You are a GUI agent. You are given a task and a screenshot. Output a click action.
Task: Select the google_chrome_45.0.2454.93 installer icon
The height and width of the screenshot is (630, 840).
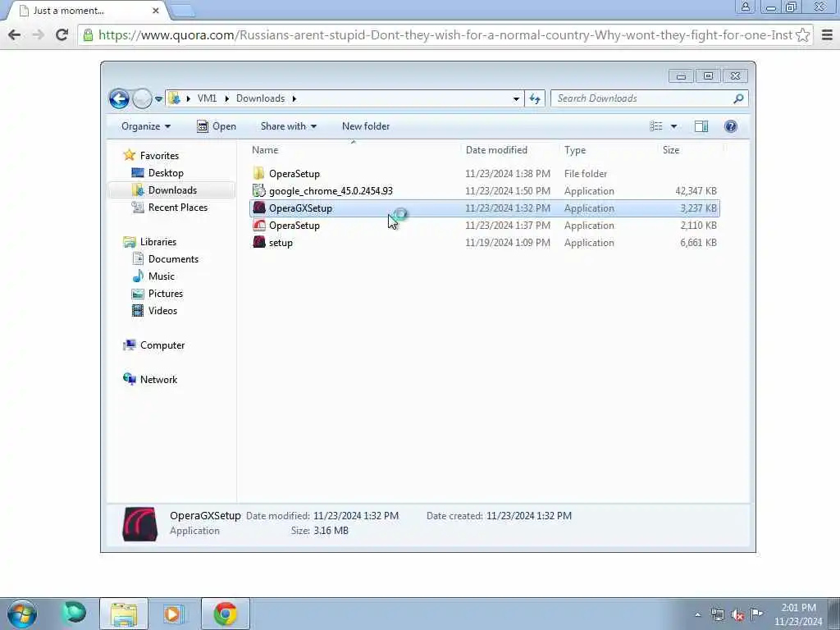(258, 190)
